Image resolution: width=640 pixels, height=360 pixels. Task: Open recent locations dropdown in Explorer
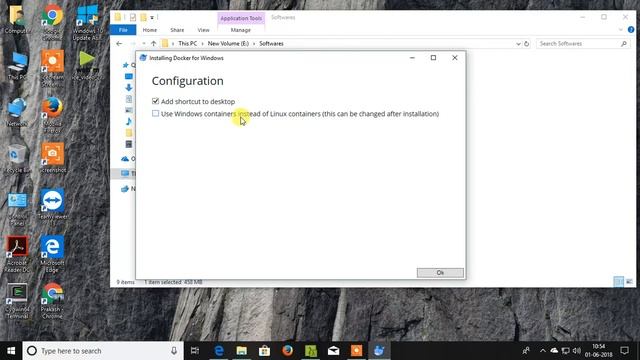click(x=144, y=44)
